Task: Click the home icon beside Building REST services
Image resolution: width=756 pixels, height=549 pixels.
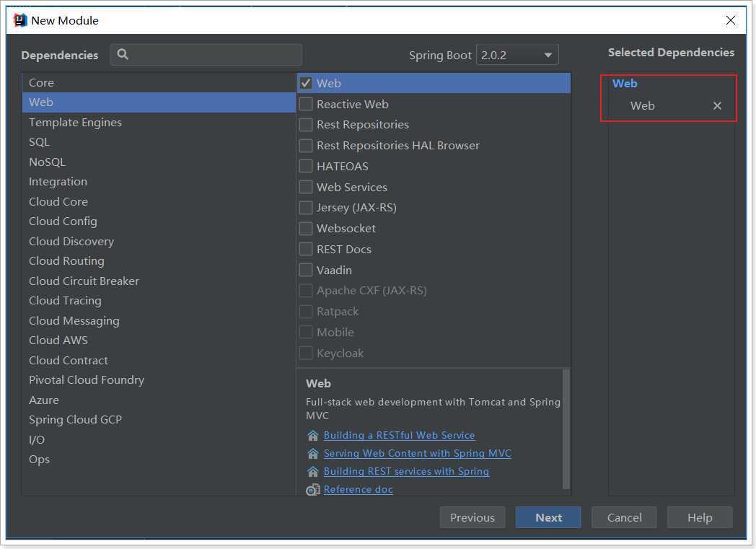Action: click(313, 471)
